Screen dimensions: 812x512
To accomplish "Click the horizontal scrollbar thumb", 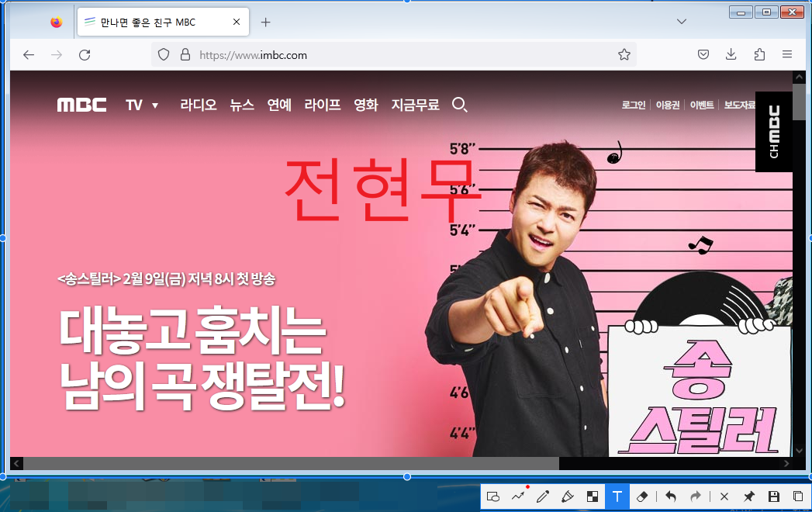I will point(291,463).
